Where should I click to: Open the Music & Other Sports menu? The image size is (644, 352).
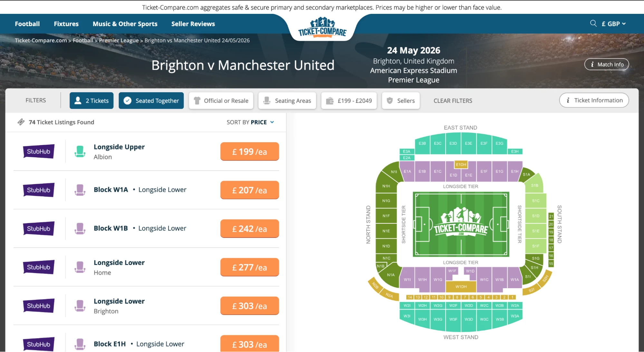click(125, 24)
